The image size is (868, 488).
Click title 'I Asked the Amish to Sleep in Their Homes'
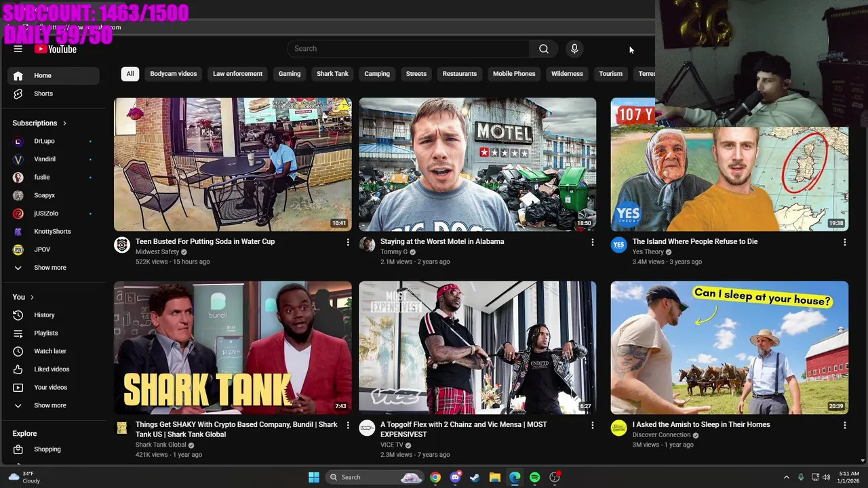coord(701,425)
